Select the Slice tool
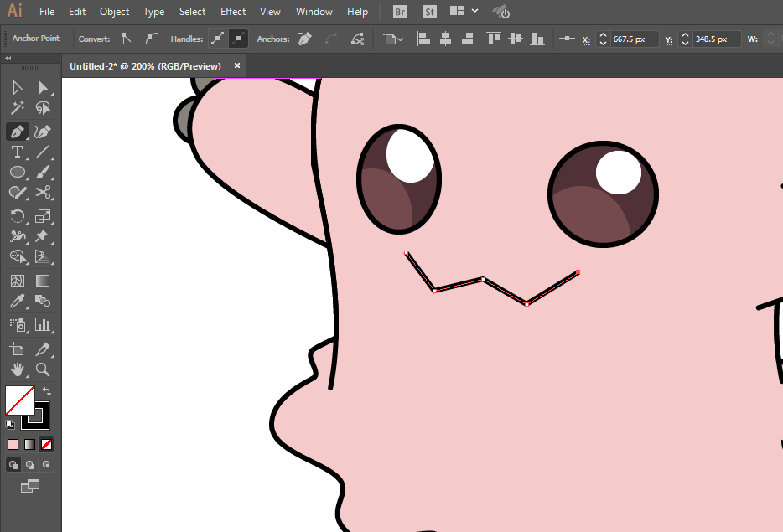The width and height of the screenshot is (783, 532). (x=43, y=349)
